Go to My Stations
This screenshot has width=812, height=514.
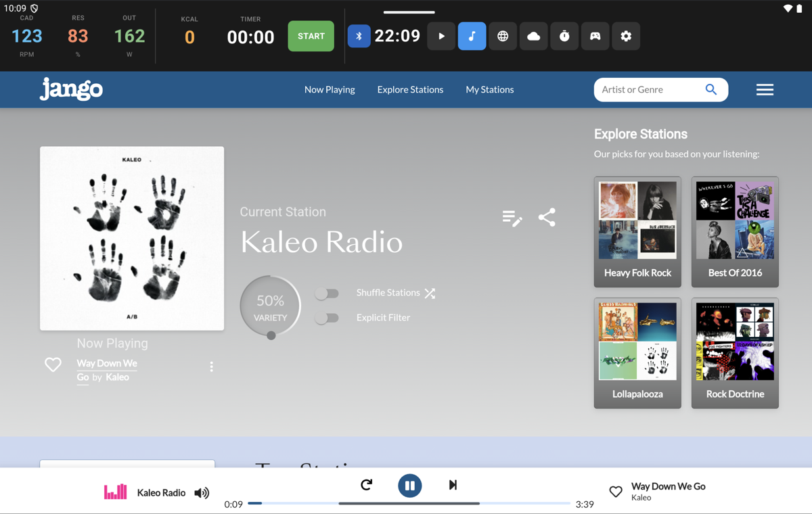click(x=489, y=89)
